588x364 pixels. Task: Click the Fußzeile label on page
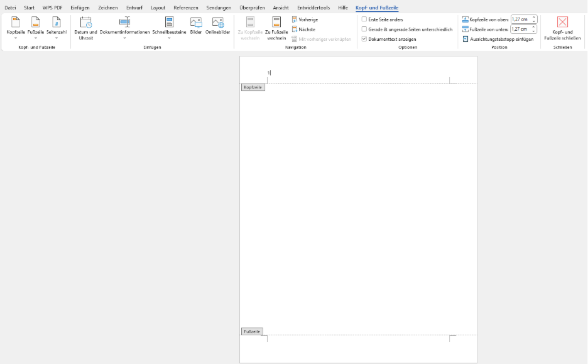click(252, 331)
